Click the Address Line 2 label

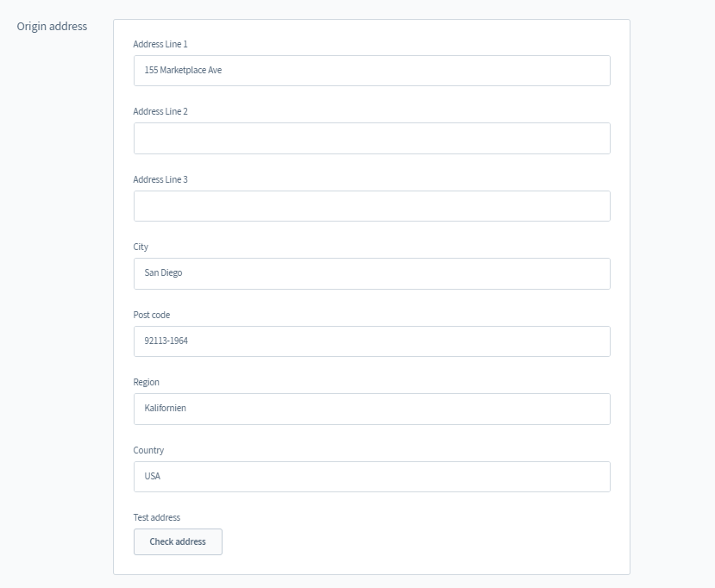point(160,112)
